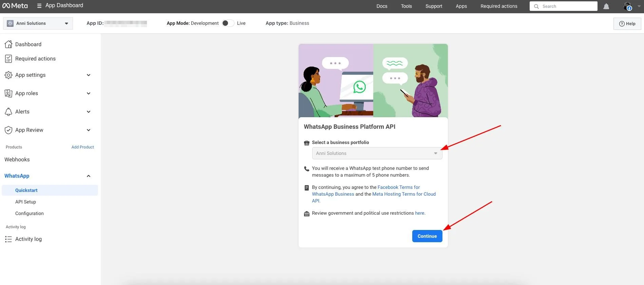The image size is (644, 285).
Task: Select Quickstart under WhatsApp
Action: point(50,190)
